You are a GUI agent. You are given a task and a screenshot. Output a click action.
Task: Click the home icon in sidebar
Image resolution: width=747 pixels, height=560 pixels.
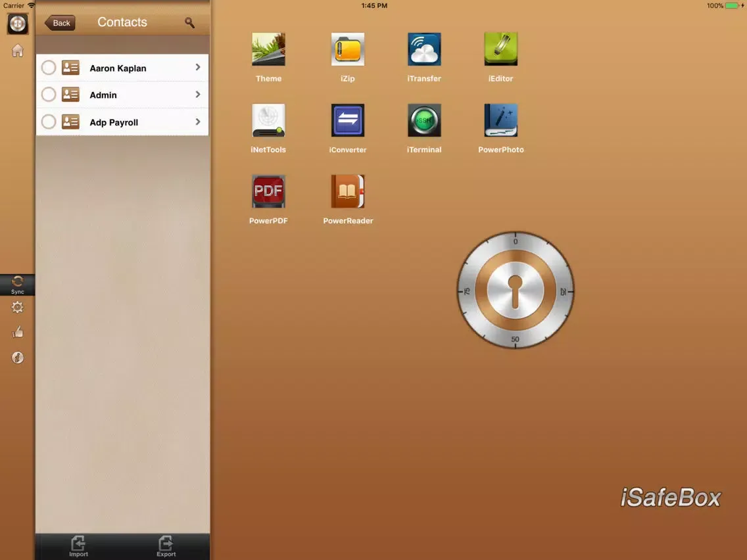click(18, 51)
